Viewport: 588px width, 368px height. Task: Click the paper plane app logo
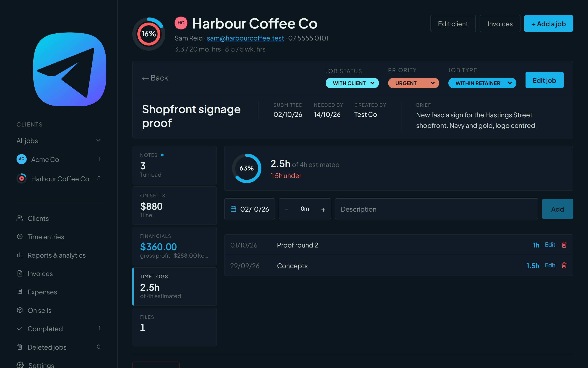click(70, 69)
